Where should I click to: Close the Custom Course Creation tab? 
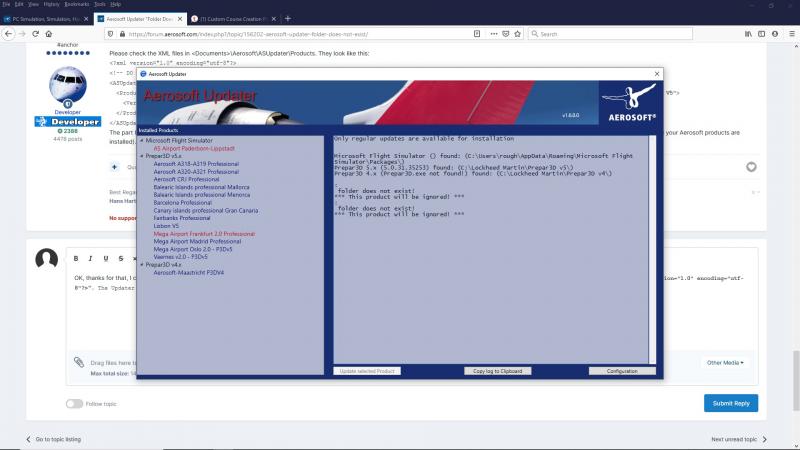(274, 19)
